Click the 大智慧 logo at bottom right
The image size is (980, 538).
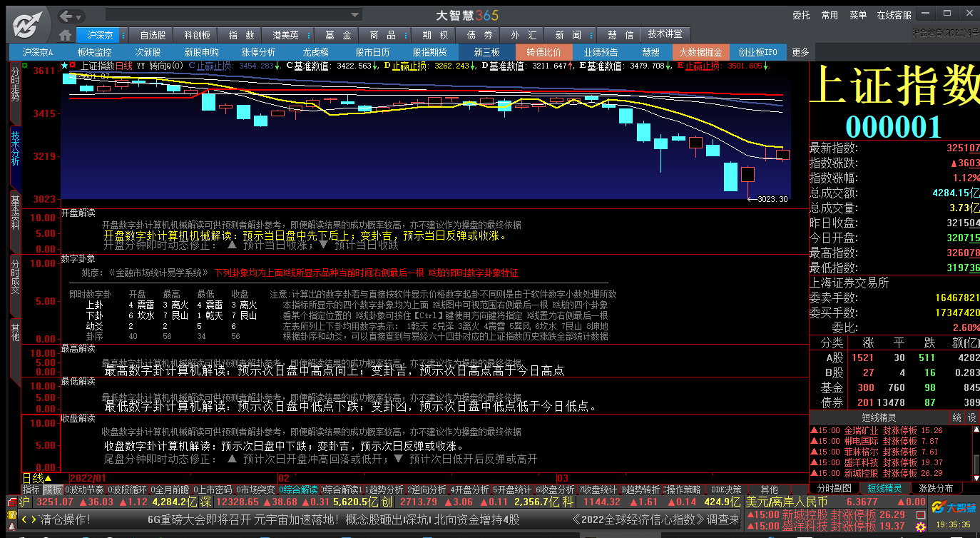click(952, 507)
